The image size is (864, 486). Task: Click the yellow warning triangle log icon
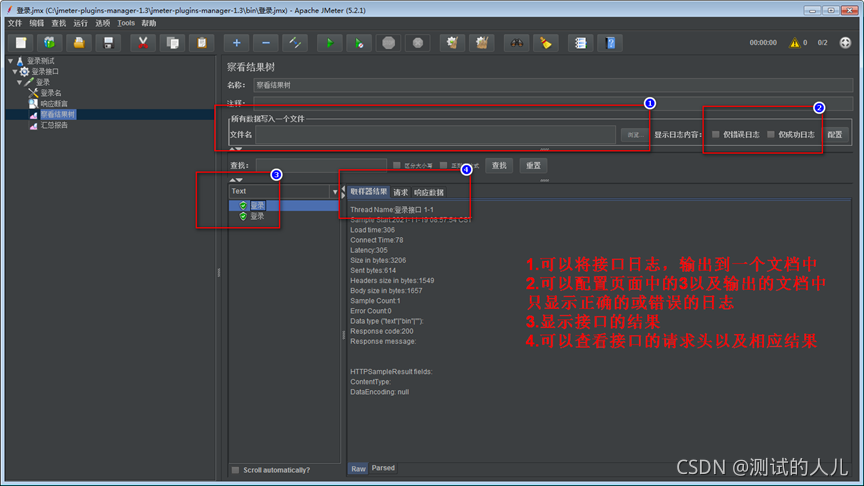pyautogui.click(x=794, y=42)
